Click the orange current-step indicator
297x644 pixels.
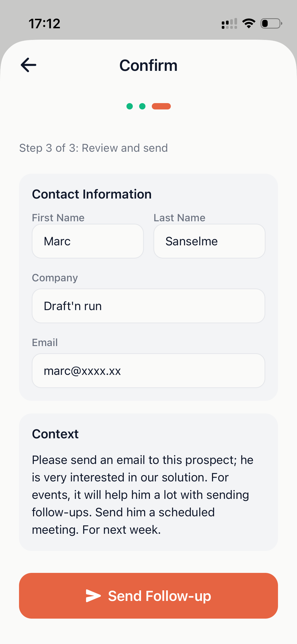161,106
